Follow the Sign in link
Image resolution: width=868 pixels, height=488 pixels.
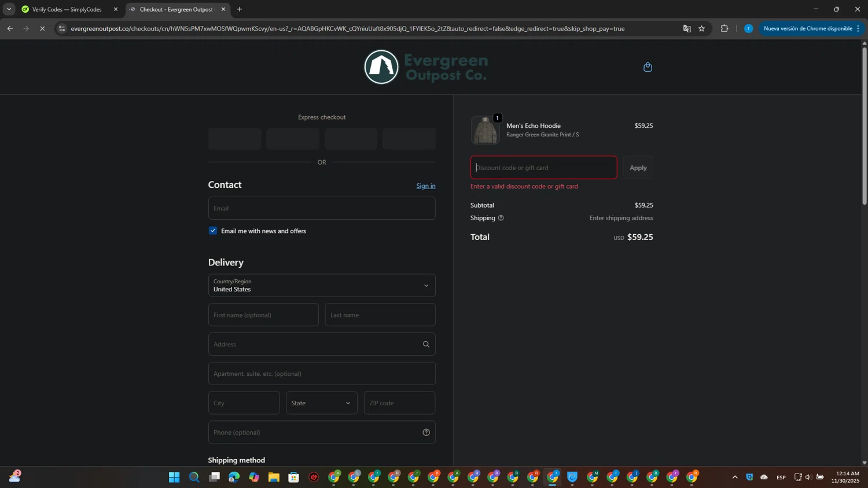[x=426, y=186]
